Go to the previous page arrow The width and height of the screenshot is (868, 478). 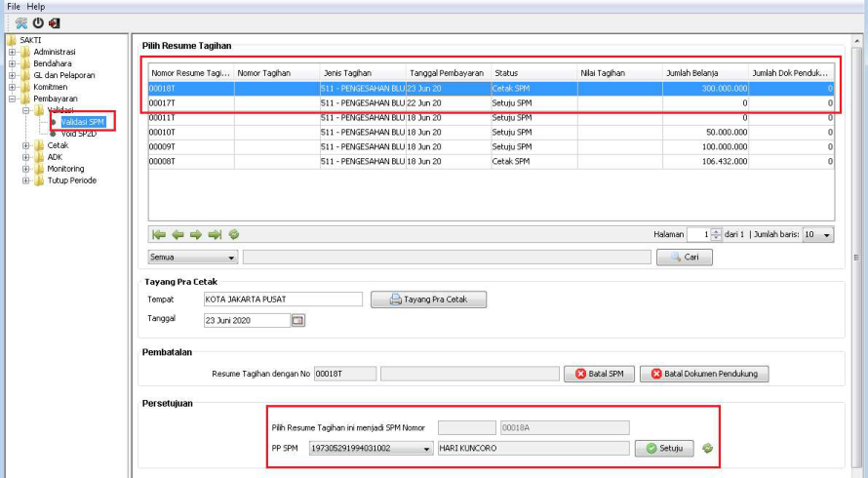tap(178, 234)
